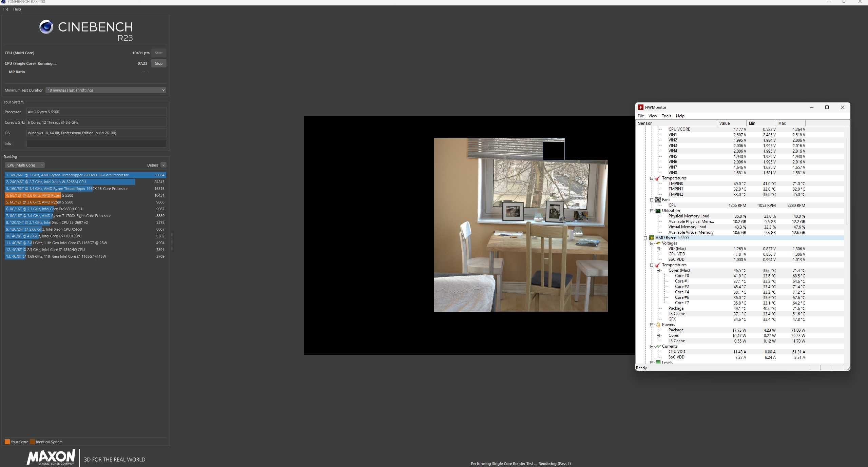
Task: Click the Utilization chart icon
Action: [658, 211]
